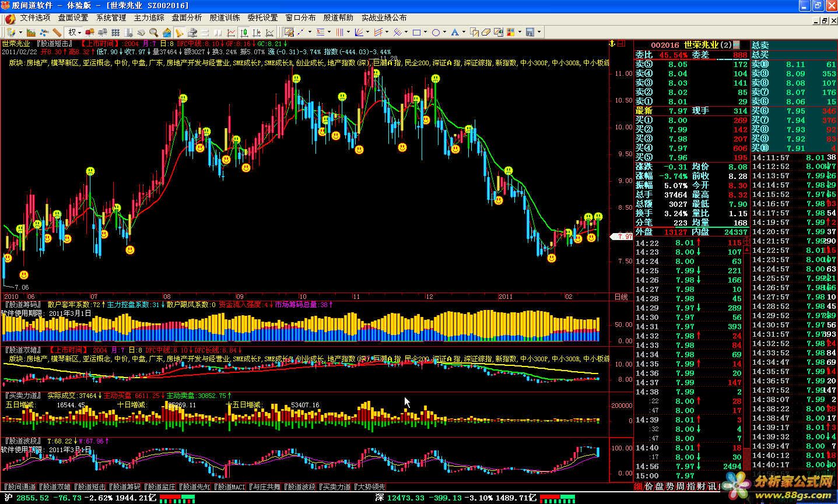Select the pencil drawing tool

click(x=289, y=33)
